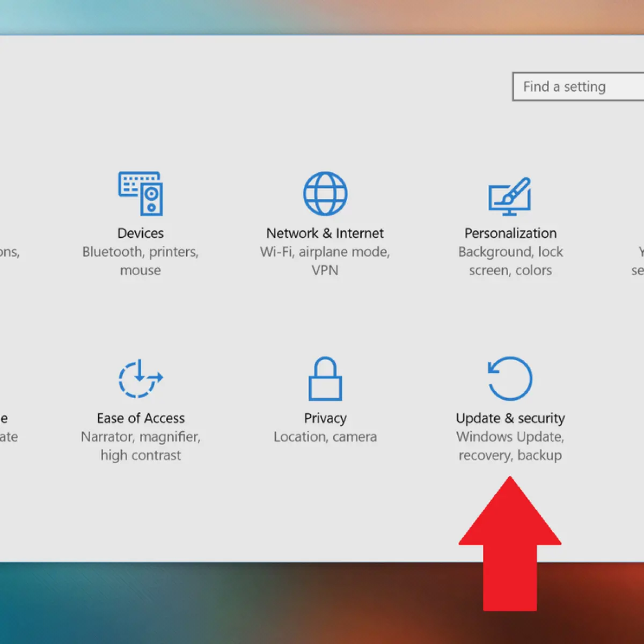Open the Ease of Access dashed-circle icon
This screenshot has height=644, width=644.
coord(141,379)
